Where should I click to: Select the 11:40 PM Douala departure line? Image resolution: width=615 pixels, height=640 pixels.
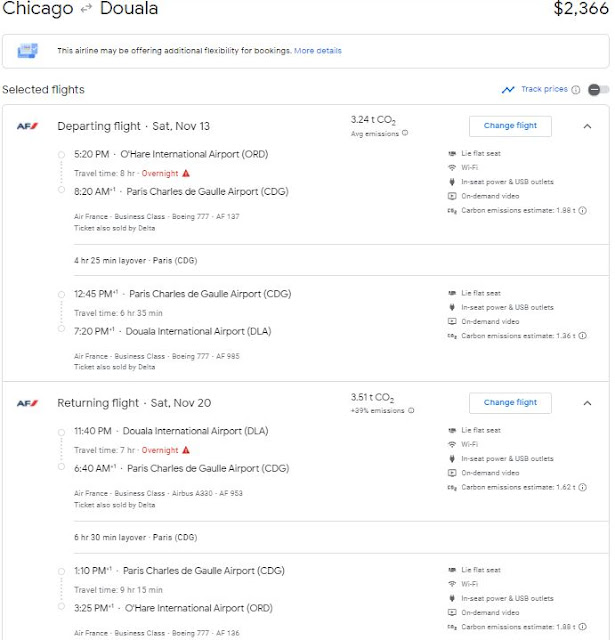point(171,431)
